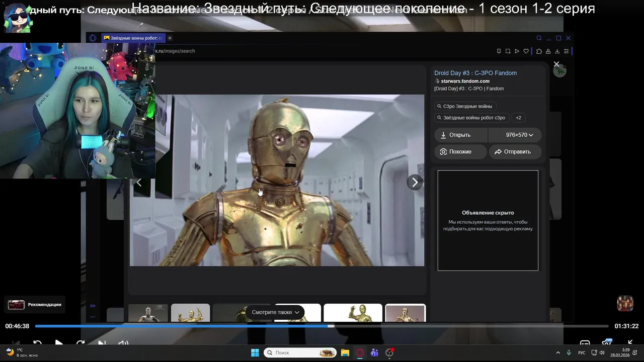Screen dimensions: 644x362
Task: Click the 'Похожие' similar images button
Action: (460, 151)
